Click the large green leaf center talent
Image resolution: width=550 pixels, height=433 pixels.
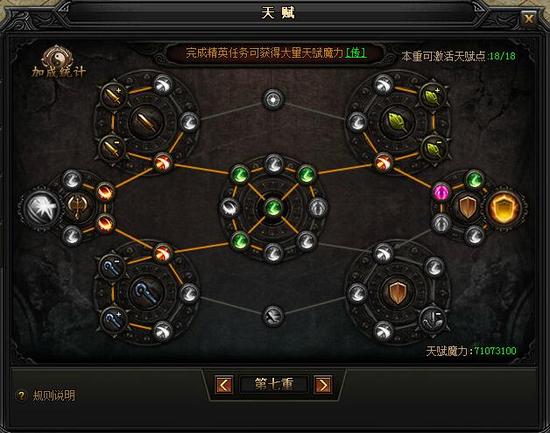point(397,122)
